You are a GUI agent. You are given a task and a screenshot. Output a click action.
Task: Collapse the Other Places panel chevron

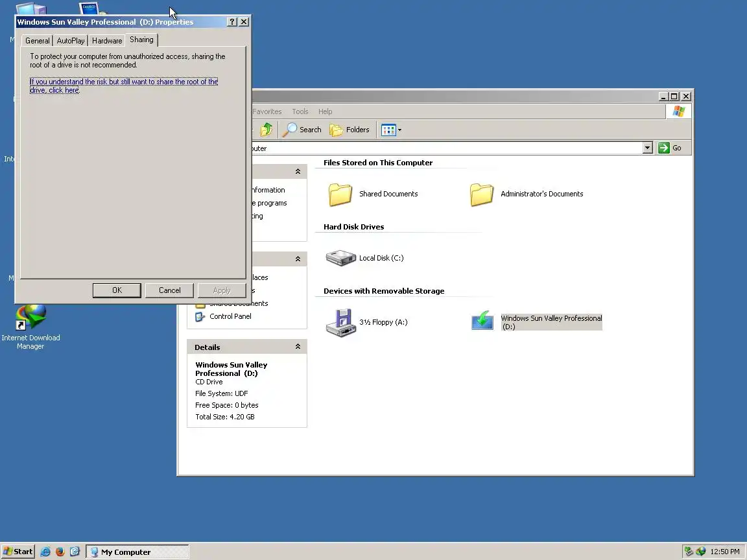click(298, 259)
